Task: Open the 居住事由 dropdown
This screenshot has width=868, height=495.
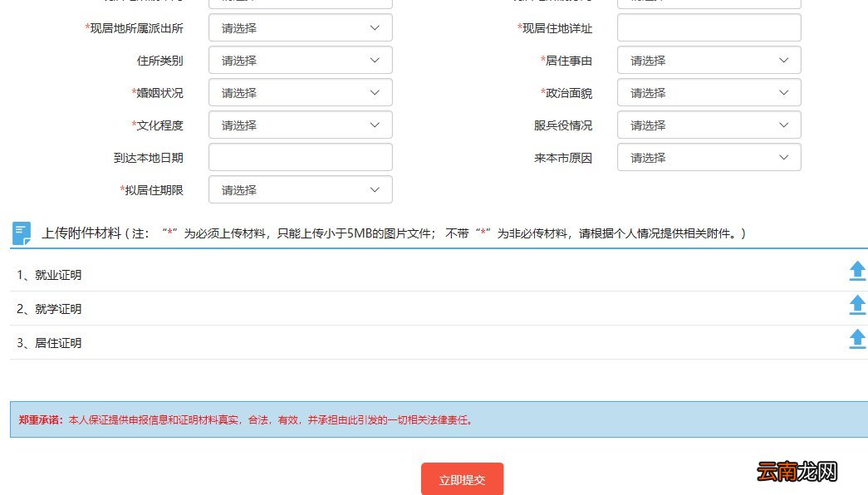Action: pos(708,60)
